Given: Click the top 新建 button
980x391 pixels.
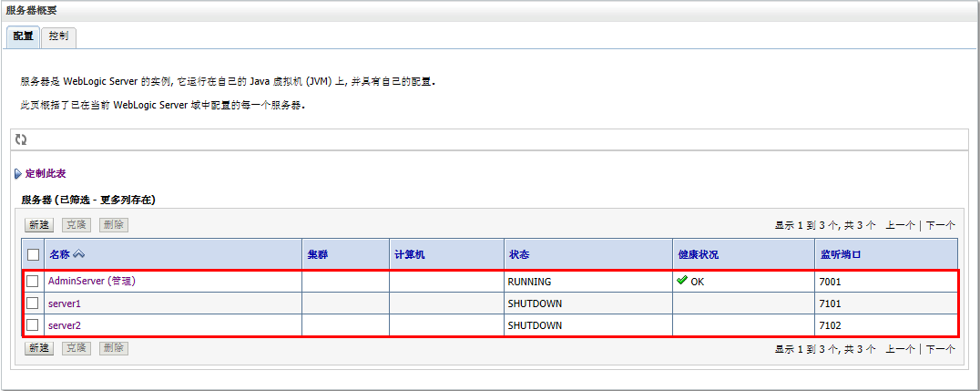Looking at the screenshot, I should 39,225.
